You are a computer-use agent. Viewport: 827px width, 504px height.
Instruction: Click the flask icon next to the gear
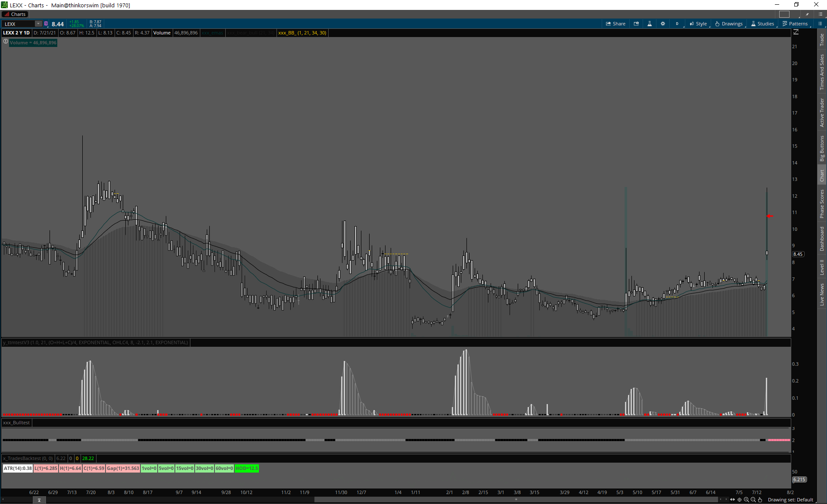[650, 24]
